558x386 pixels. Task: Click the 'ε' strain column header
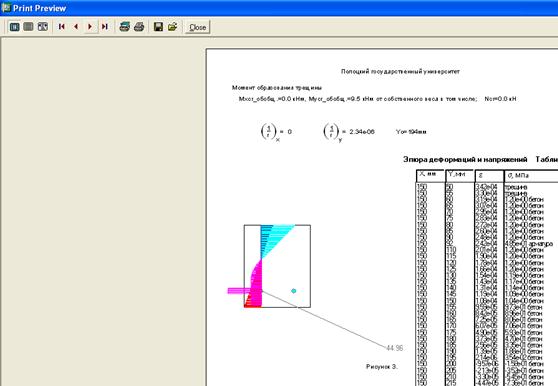[489, 176]
